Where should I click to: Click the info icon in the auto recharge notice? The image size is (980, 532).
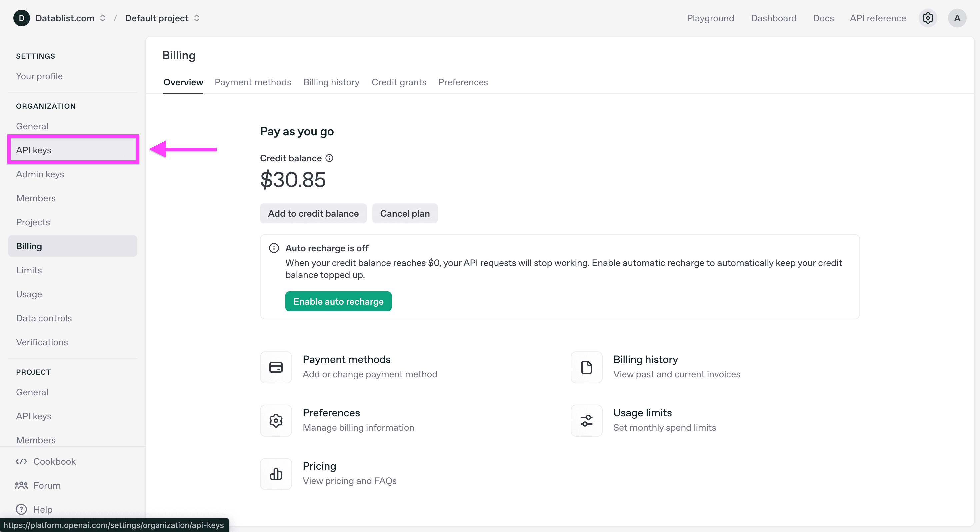tap(274, 248)
